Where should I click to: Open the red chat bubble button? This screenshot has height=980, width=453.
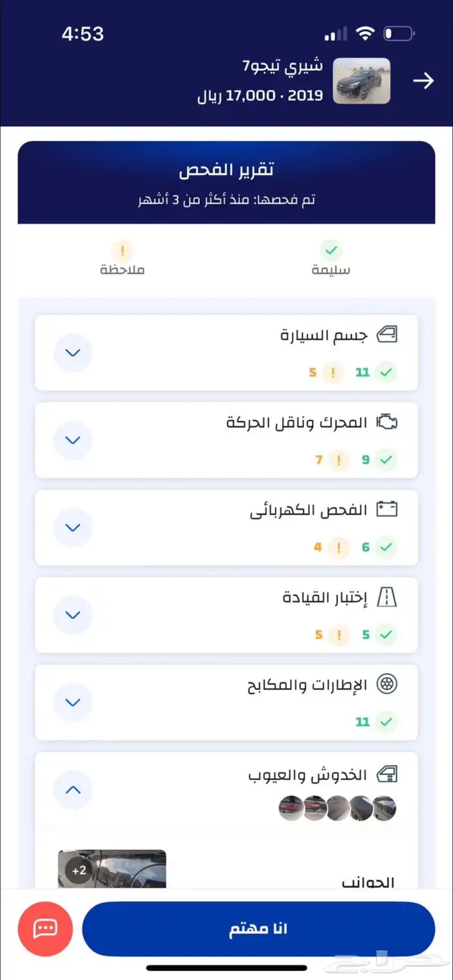(44, 930)
